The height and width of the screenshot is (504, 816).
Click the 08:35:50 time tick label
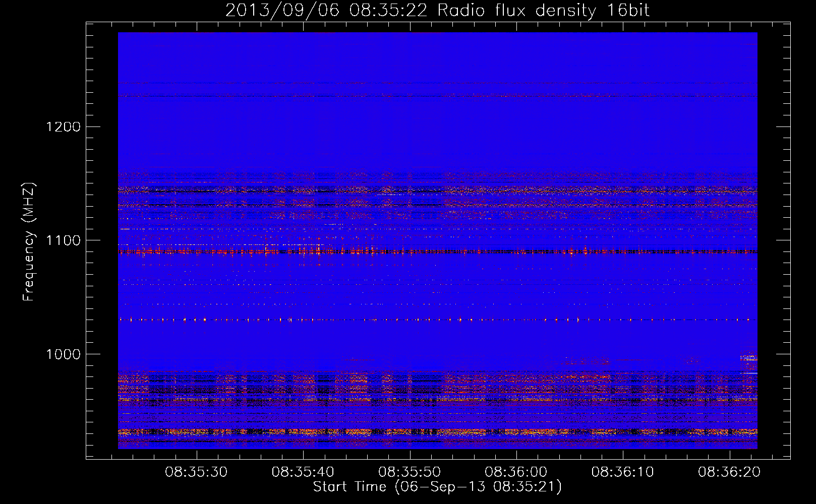(x=410, y=472)
